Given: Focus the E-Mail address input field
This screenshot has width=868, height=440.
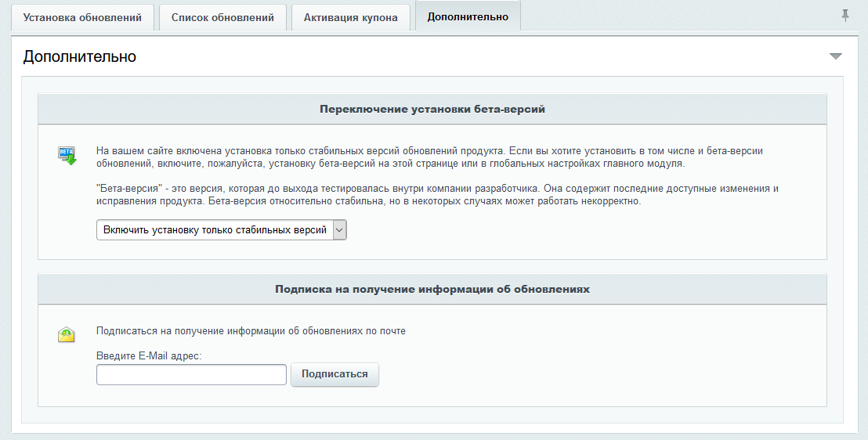Looking at the screenshot, I should point(191,374).
